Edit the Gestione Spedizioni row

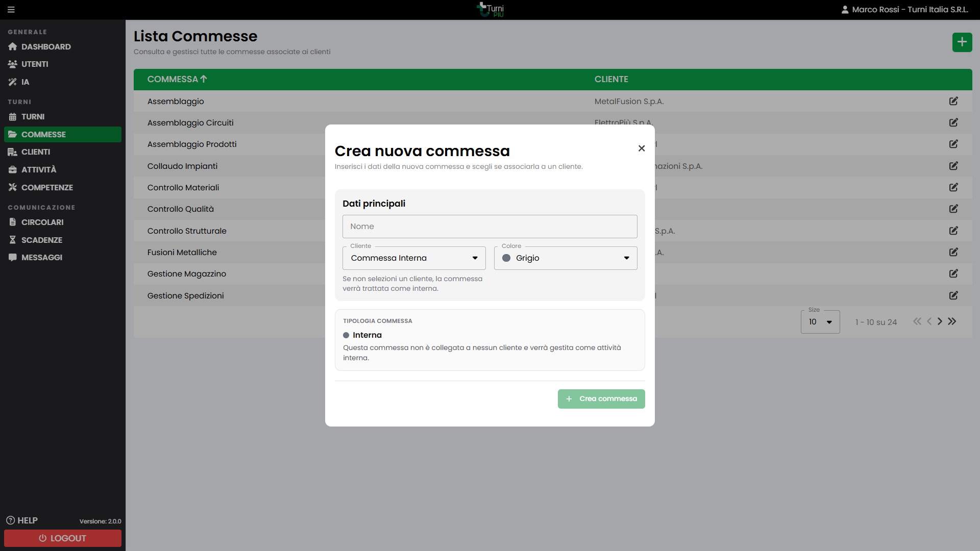coord(953,295)
